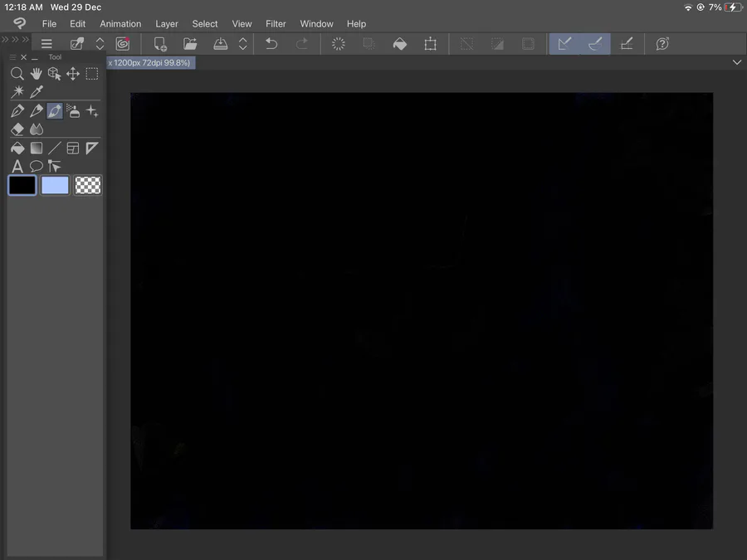Select the Zoom magnifier tool

coord(17,74)
